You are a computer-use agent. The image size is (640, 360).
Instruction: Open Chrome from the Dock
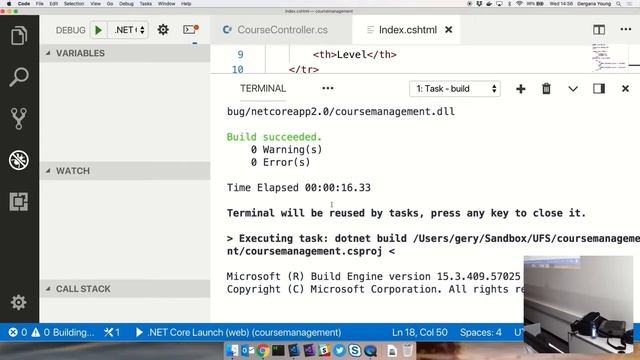click(x=263, y=350)
